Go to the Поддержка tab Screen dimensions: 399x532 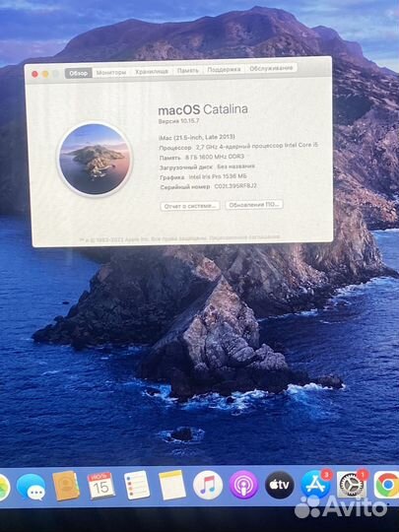click(224, 69)
